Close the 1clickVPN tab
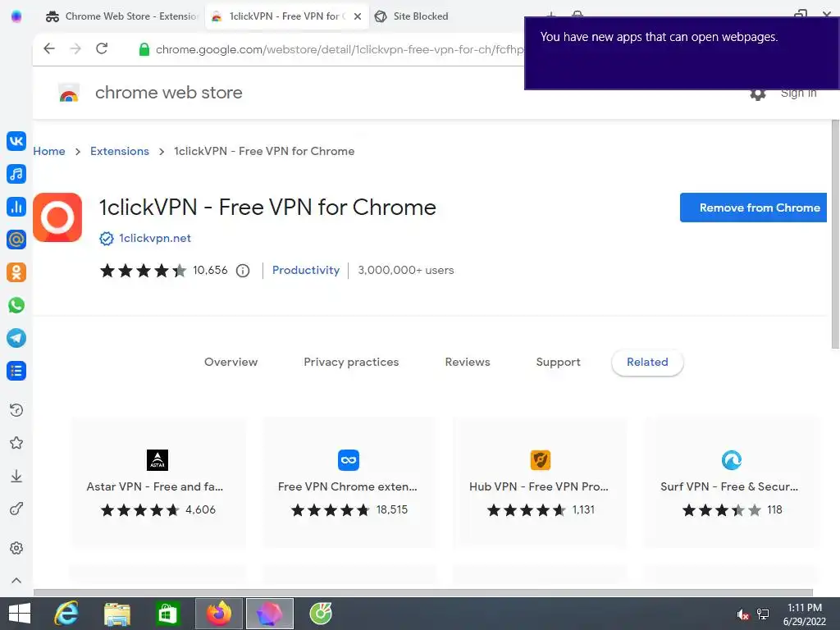This screenshot has width=840, height=630. (x=358, y=16)
